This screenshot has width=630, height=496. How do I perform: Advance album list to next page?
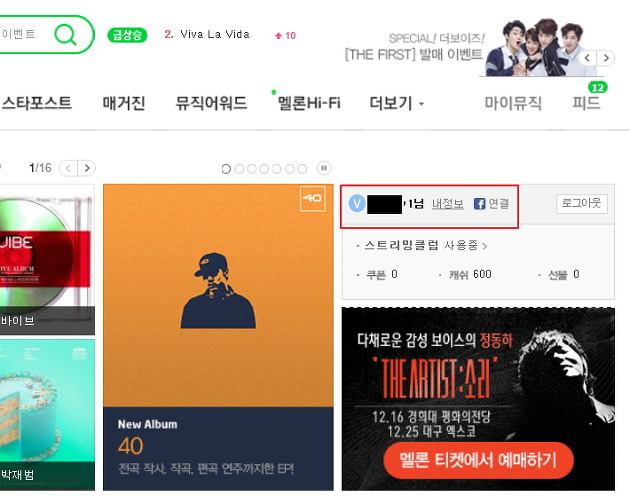[x=87, y=168]
